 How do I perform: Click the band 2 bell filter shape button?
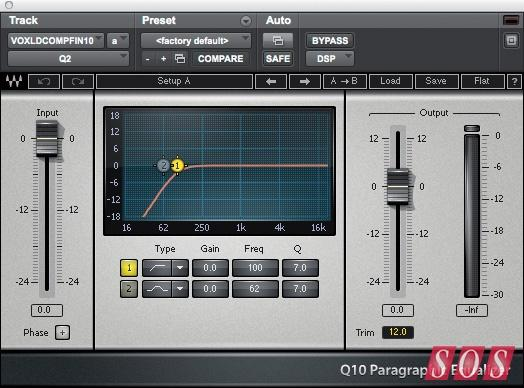157,289
